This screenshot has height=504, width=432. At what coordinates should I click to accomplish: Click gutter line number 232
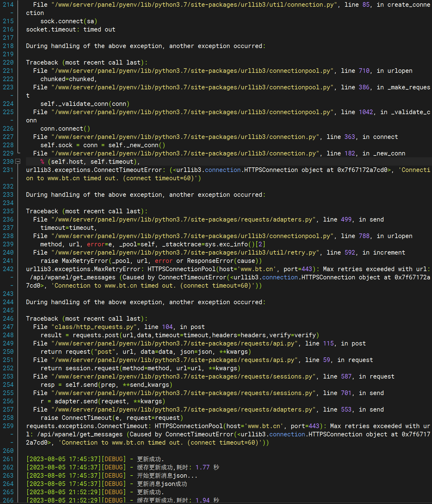(x=8, y=186)
